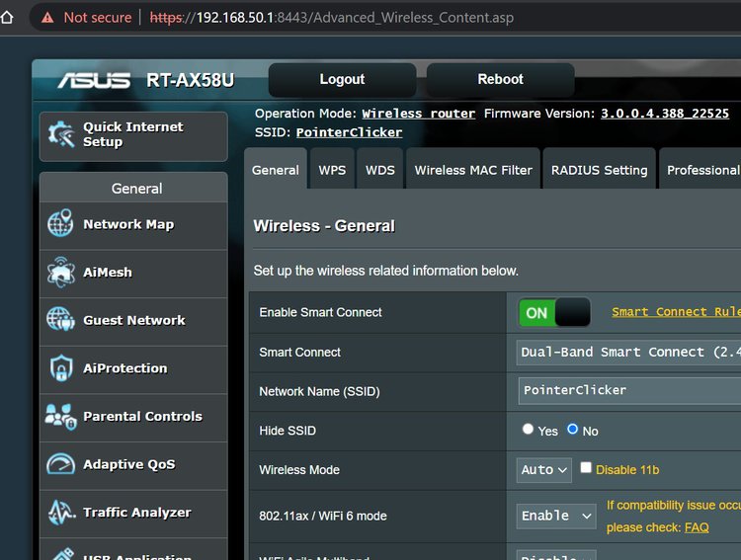Click the General sidebar section header
The image size is (741, 560).
point(133,188)
